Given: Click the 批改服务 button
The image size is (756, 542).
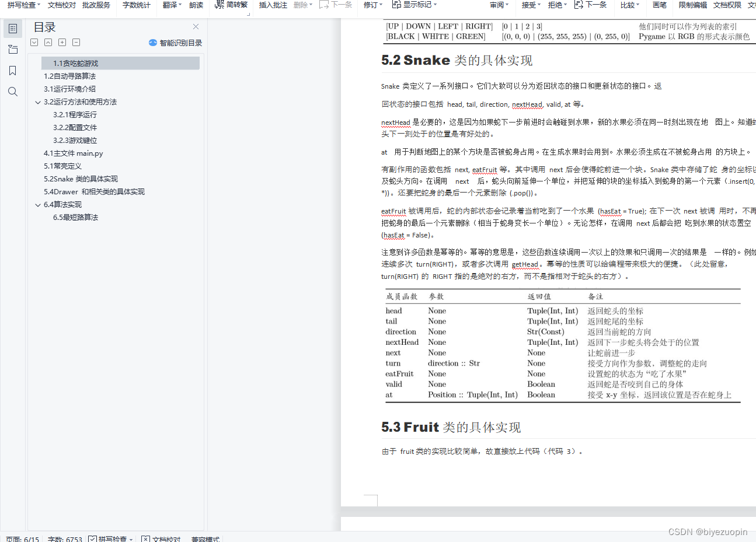Looking at the screenshot, I should pos(96,5).
